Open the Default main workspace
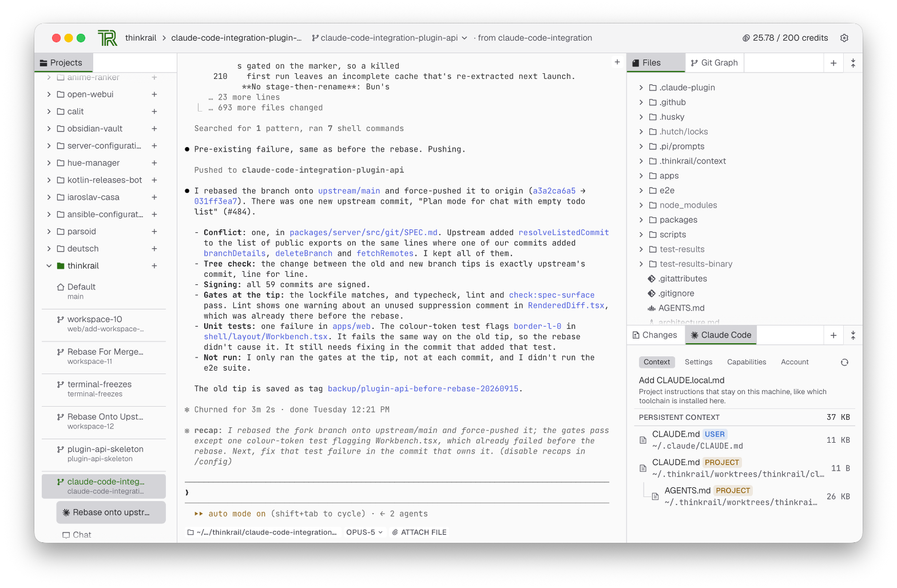897x588 pixels. point(103,291)
